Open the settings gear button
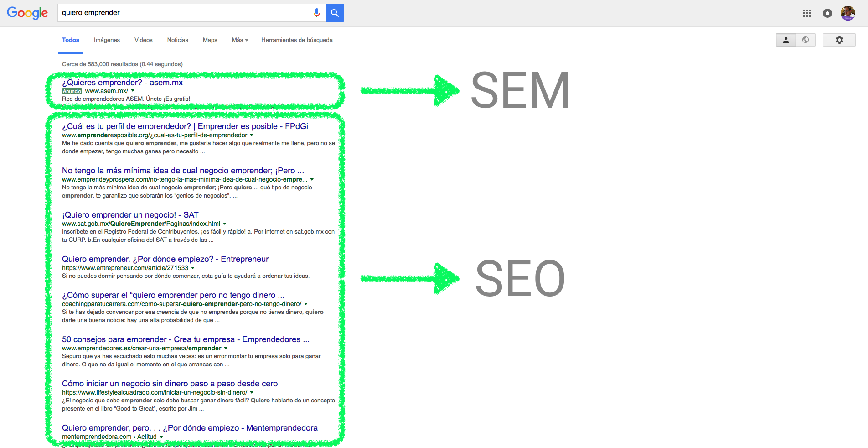The image size is (868, 448). tap(839, 40)
